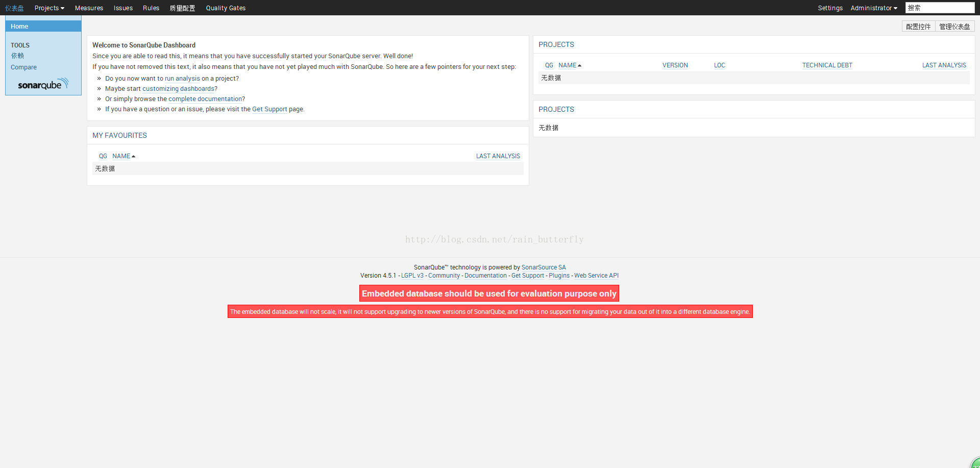980x468 pixels.
Task: Open the Web Service API footer link
Action: [x=596, y=276]
